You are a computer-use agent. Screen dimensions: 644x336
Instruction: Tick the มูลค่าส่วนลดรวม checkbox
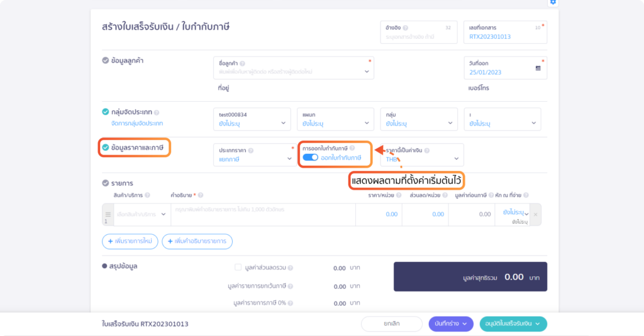(x=238, y=267)
